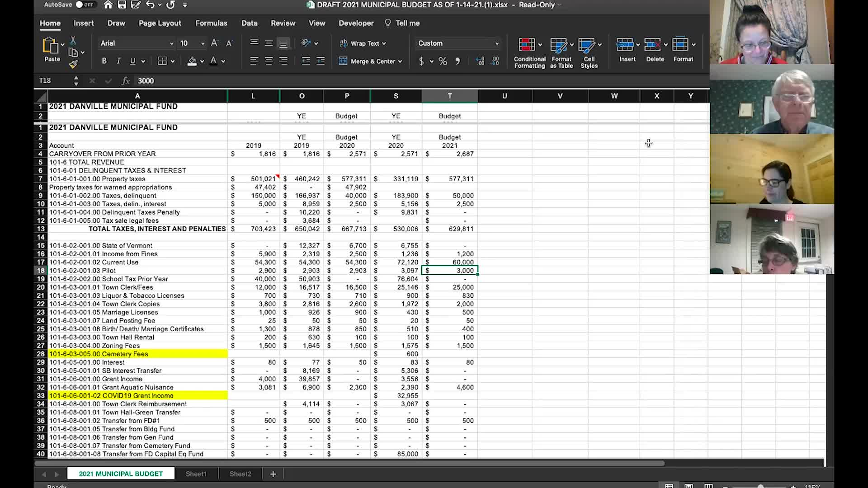Click the Increase Font Size icon

click(215, 43)
